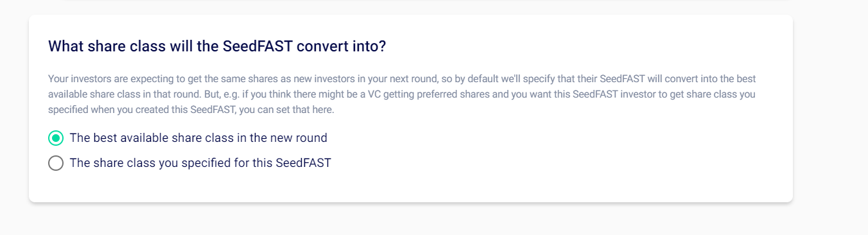Select the best available share class radio button
Image resolution: width=868 pixels, height=235 pixels.
click(56, 138)
